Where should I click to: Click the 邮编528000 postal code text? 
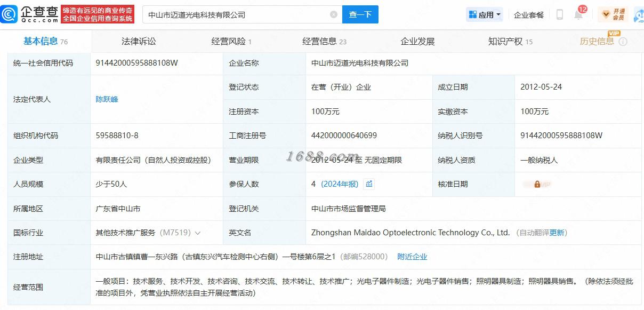pos(363,257)
